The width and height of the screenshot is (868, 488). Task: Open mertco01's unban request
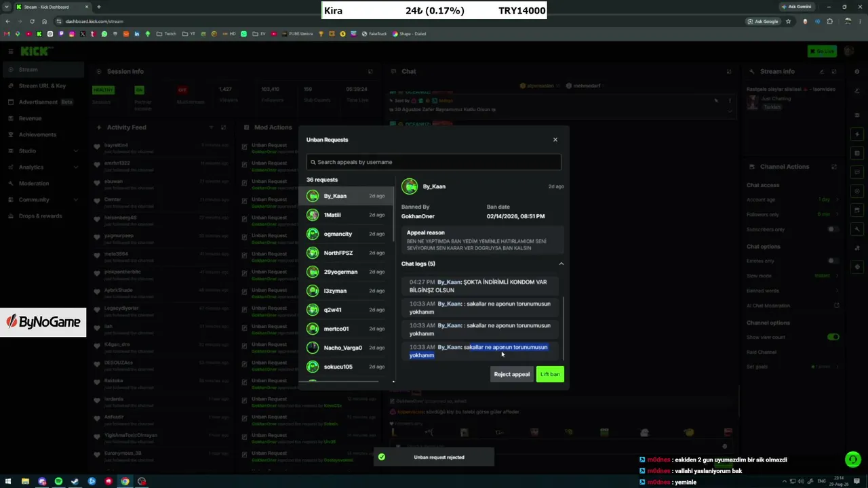click(x=347, y=329)
